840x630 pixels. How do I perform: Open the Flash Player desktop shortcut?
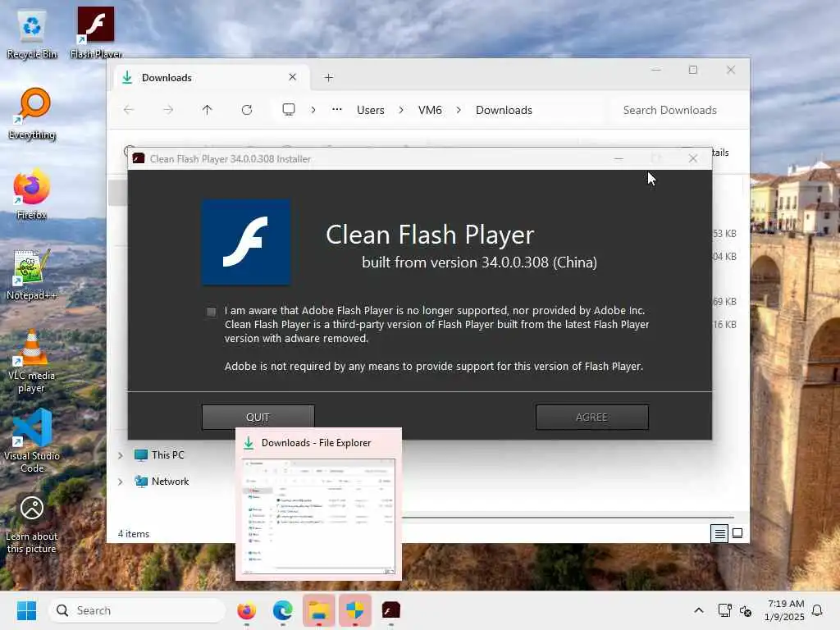click(x=96, y=33)
